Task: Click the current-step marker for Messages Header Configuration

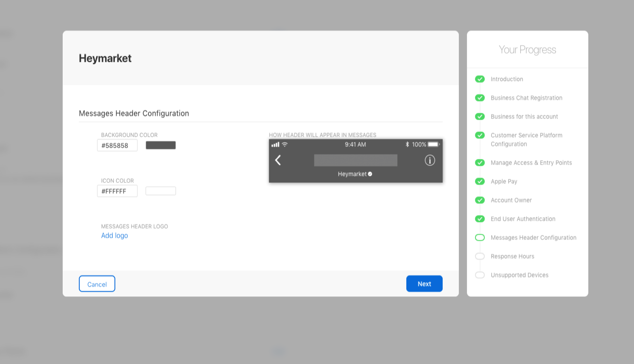Action: (480, 237)
